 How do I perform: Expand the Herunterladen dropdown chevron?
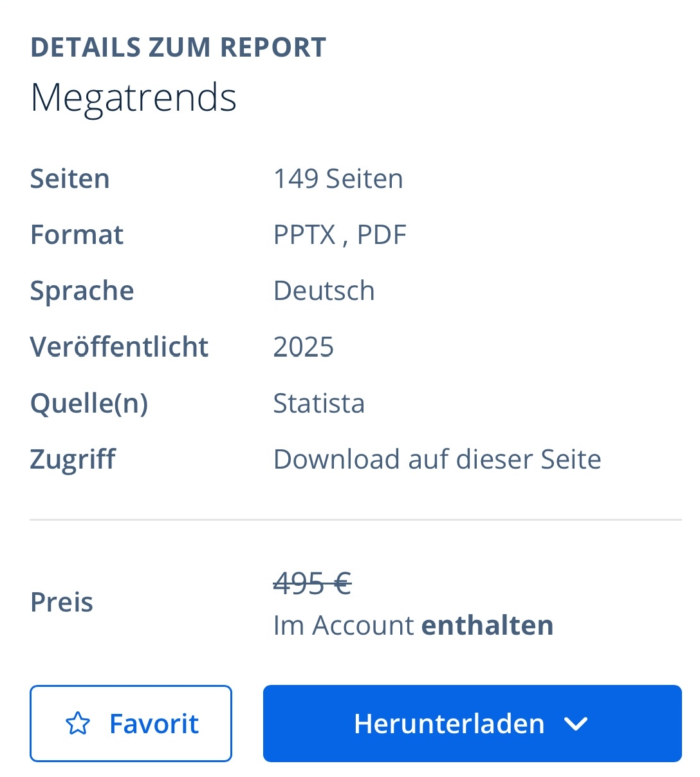pos(575,724)
